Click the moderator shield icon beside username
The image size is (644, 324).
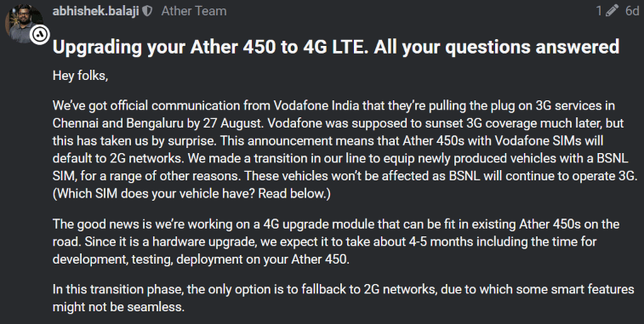[x=147, y=11]
